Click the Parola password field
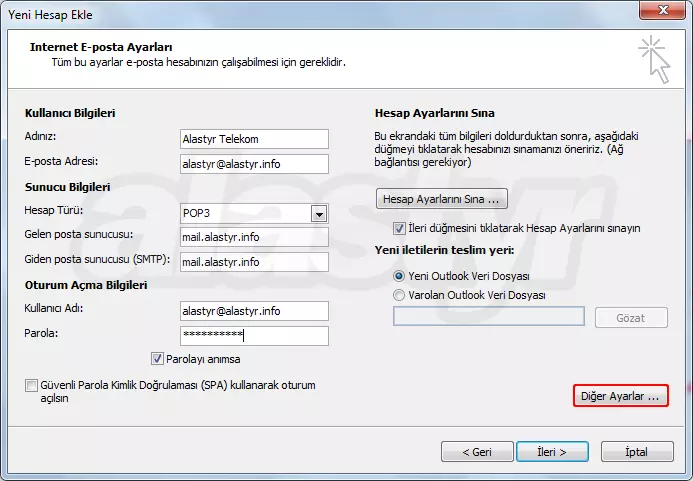The width and height of the screenshot is (693, 481). (254, 336)
